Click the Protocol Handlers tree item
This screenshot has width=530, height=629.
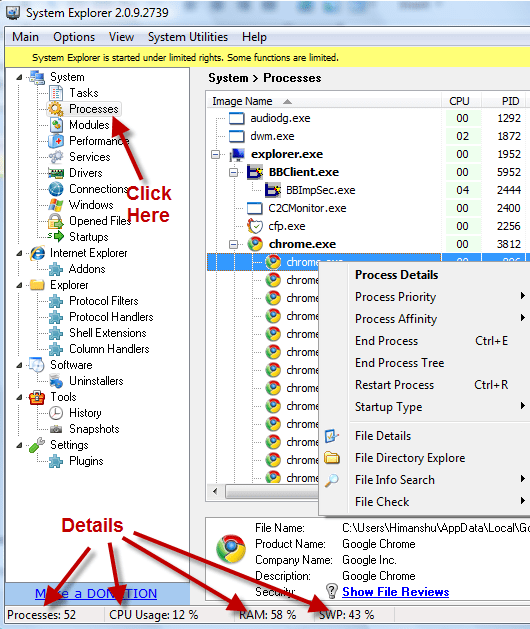tap(111, 317)
